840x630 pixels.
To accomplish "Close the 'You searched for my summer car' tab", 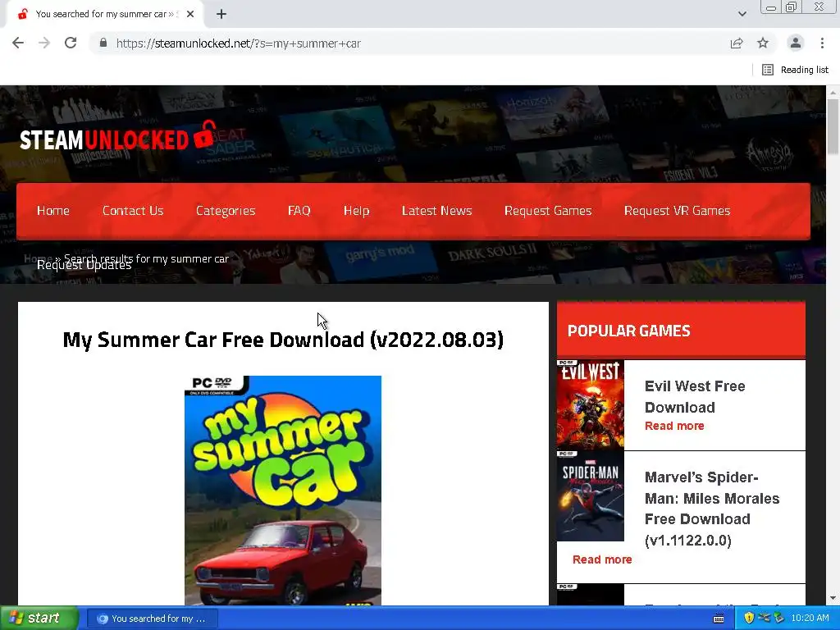I will tap(190, 14).
